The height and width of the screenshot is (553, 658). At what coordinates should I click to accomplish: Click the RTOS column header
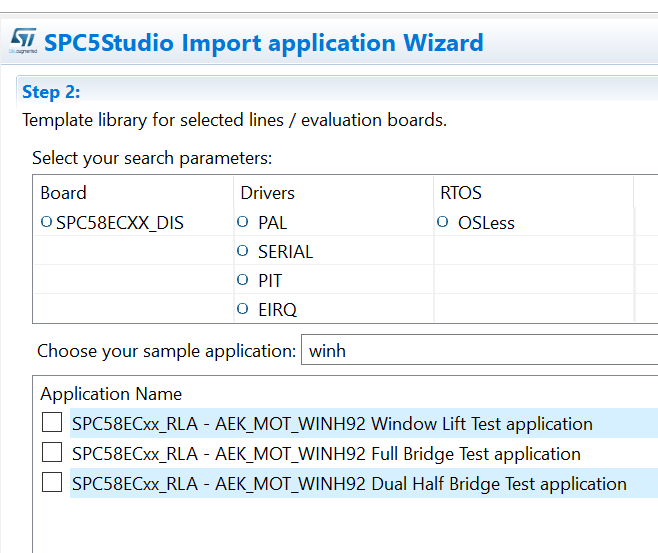[x=462, y=193]
